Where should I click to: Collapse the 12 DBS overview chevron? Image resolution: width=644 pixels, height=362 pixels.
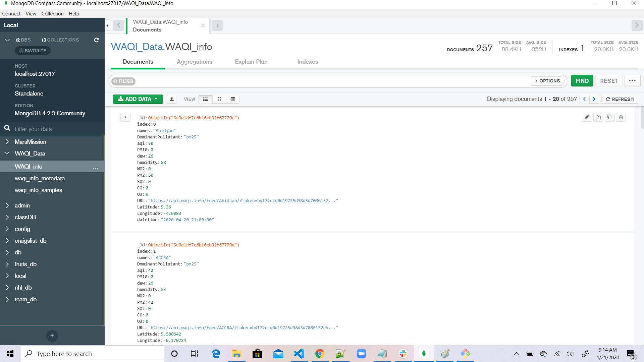7,40
